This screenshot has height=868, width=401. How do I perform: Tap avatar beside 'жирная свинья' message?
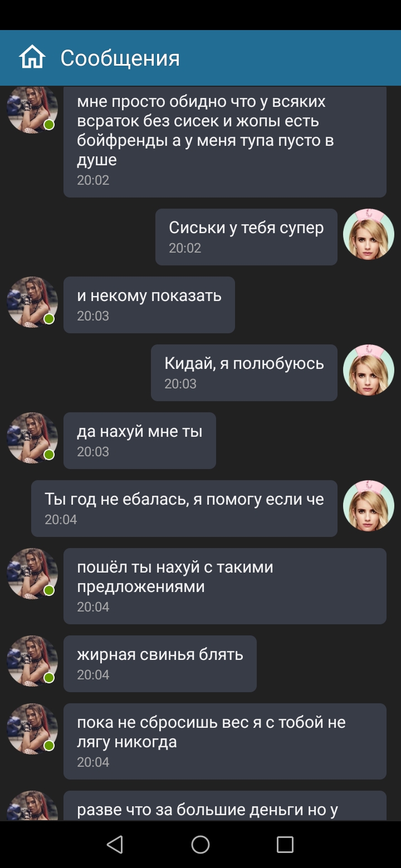tap(32, 661)
